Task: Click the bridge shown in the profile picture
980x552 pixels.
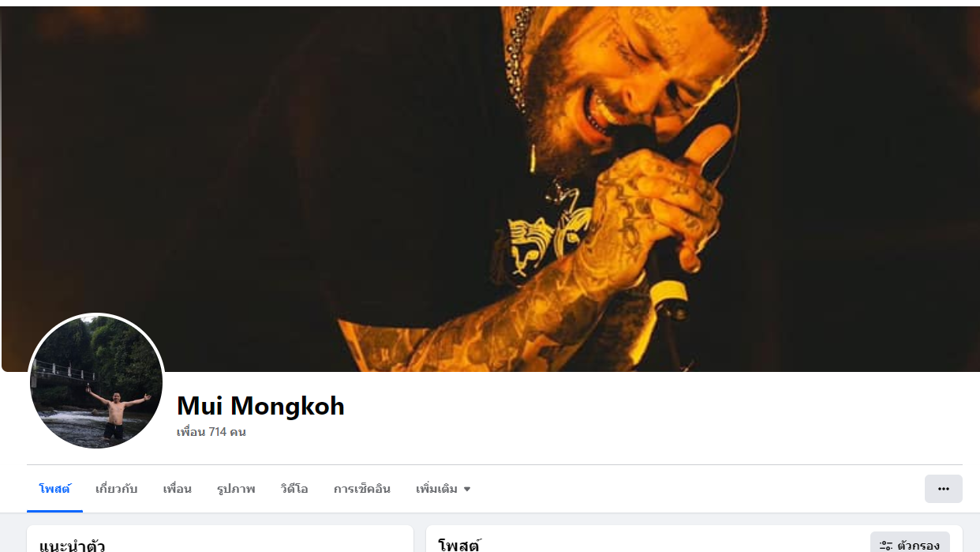Action: click(x=64, y=373)
